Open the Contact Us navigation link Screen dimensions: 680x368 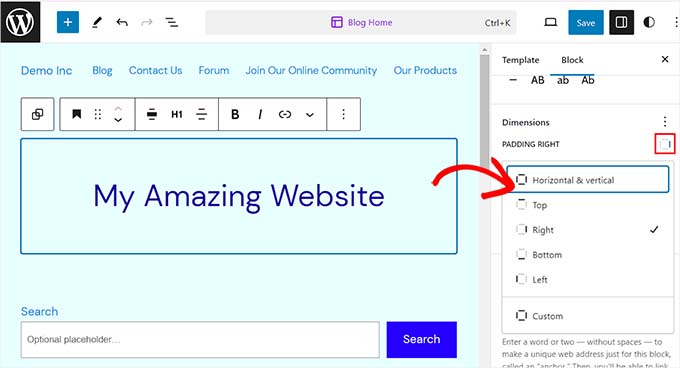(x=155, y=71)
